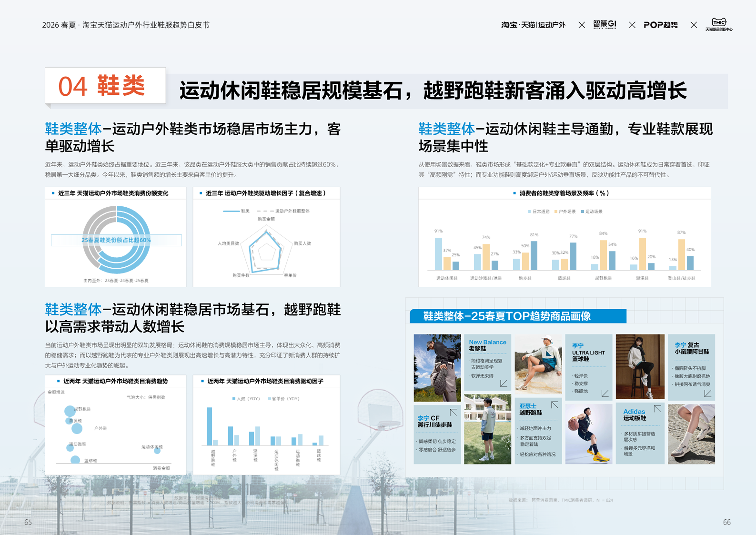This screenshot has width=756, height=535.
Task: Click the basketball player dribbling photo
Action: click(x=588, y=434)
